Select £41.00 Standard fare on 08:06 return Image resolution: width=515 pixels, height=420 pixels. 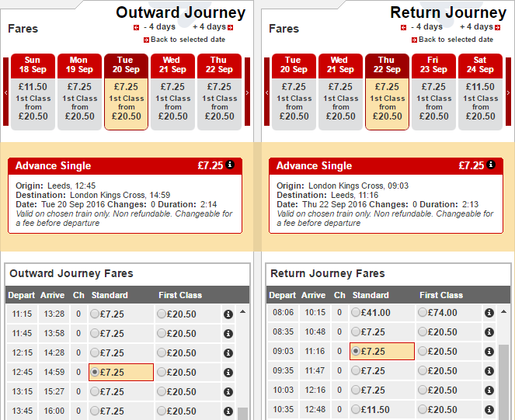pyautogui.click(x=356, y=312)
